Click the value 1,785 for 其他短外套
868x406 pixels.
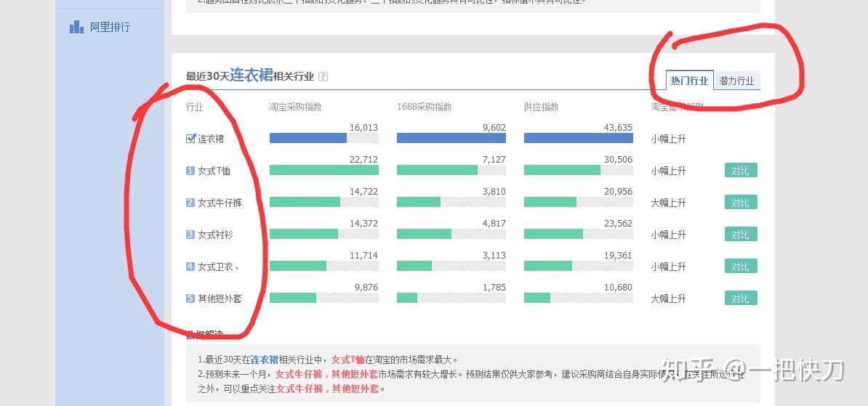coord(494,288)
